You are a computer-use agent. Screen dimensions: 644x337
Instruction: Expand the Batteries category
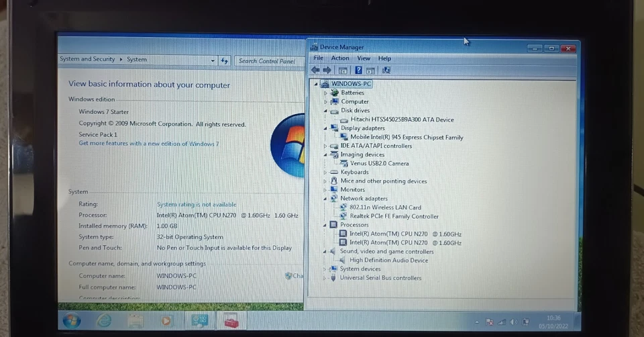point(325,93)
